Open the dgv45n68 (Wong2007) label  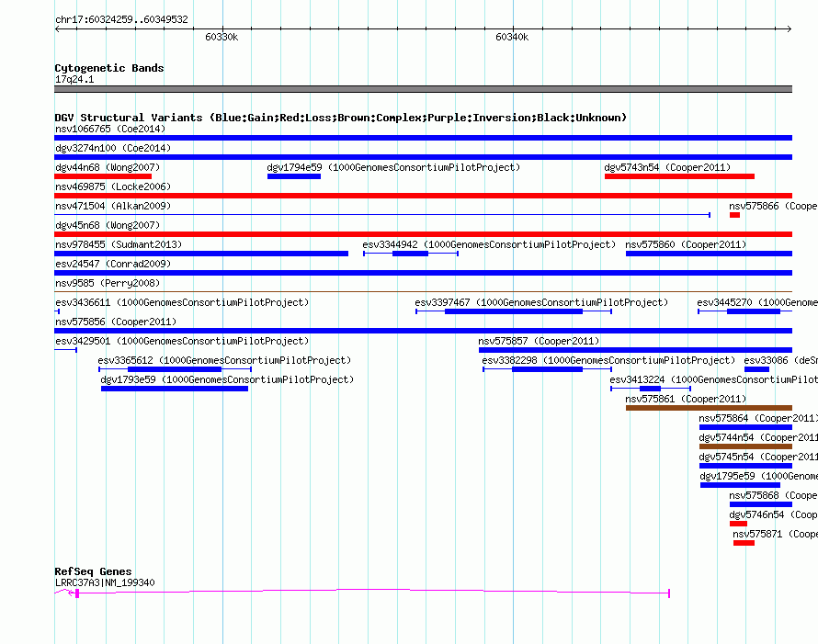click(108, 225)
